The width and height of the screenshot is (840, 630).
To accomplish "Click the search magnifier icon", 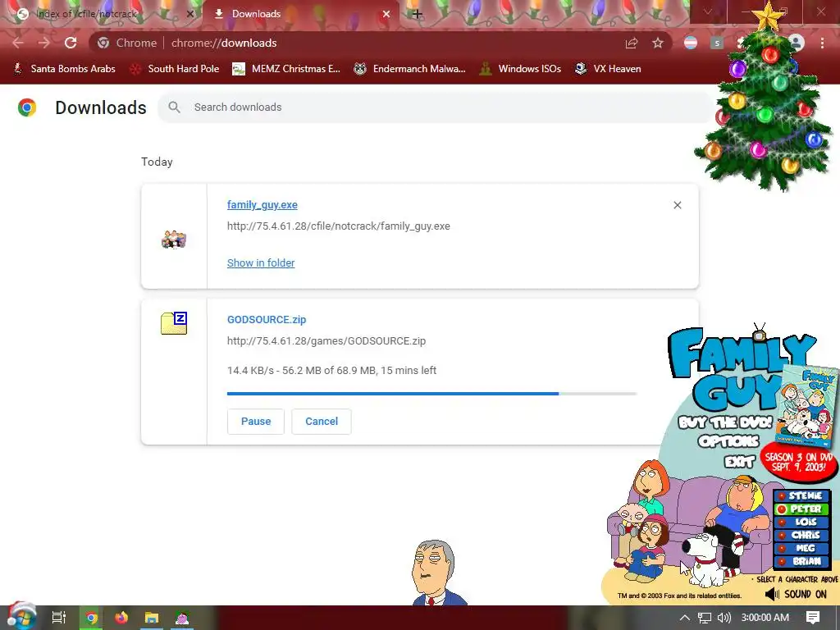I will [174, 107].
